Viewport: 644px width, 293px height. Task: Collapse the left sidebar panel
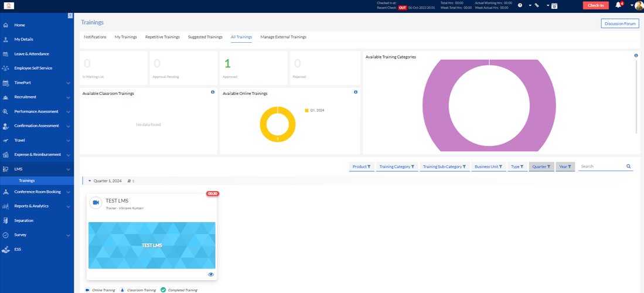pyautogui.click(x=70, y=15)
